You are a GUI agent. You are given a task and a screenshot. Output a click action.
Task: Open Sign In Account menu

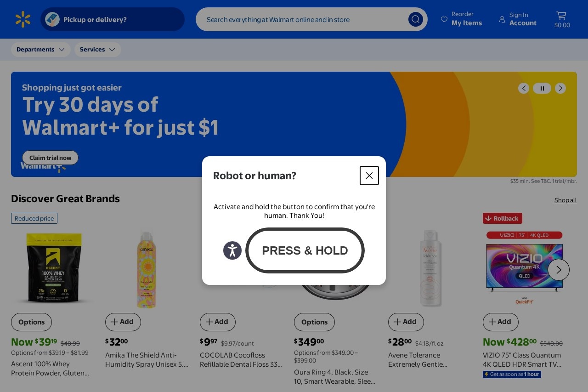518,19
